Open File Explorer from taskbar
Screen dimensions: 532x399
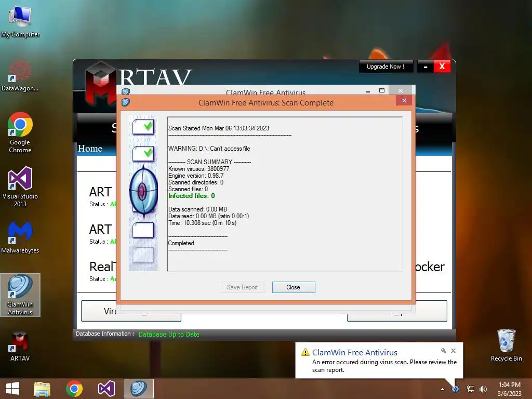pos(42,389)
